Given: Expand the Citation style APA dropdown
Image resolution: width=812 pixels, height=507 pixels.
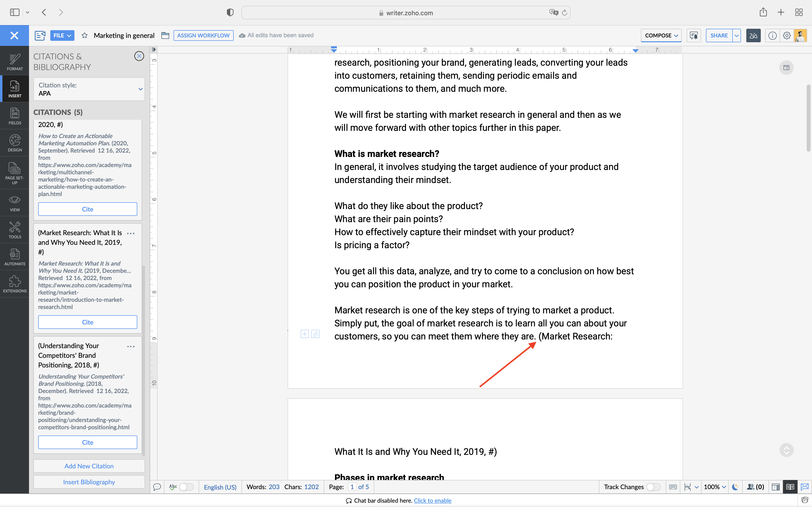Looking at the screenshot, I should (x=89, y=89).
